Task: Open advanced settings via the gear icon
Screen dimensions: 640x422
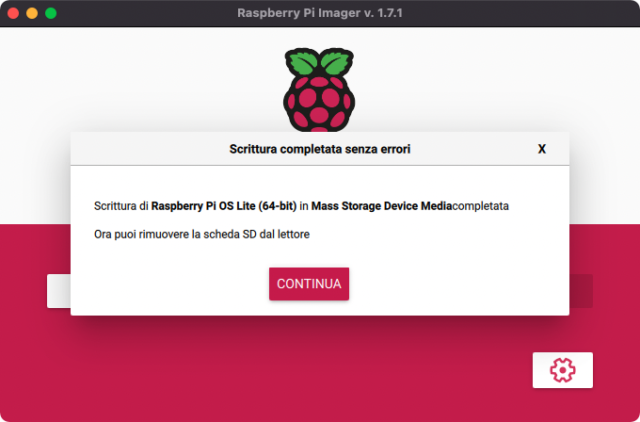Action: 562,370
